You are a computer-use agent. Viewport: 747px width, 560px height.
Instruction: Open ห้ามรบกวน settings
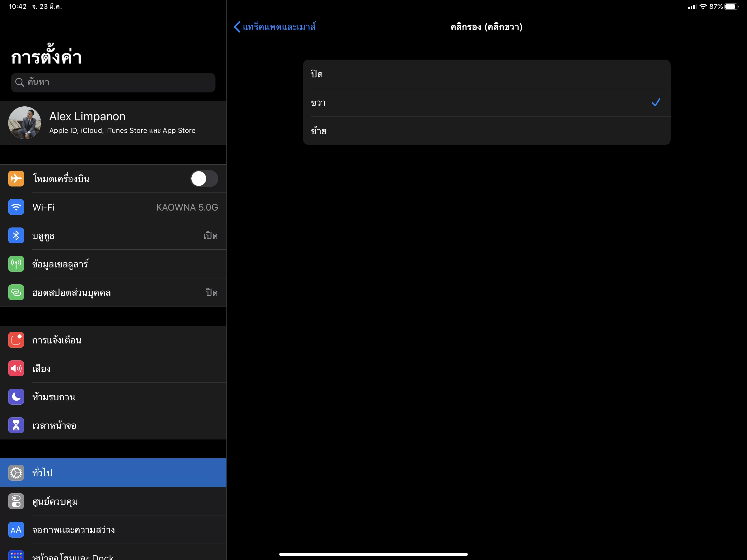[113, 397]
